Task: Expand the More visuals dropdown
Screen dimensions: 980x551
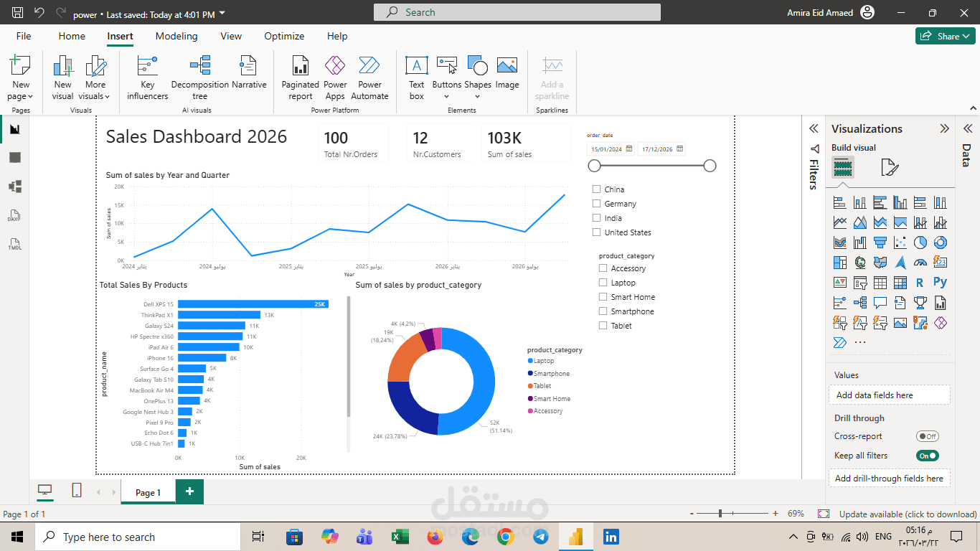Action: pos(95,79)
